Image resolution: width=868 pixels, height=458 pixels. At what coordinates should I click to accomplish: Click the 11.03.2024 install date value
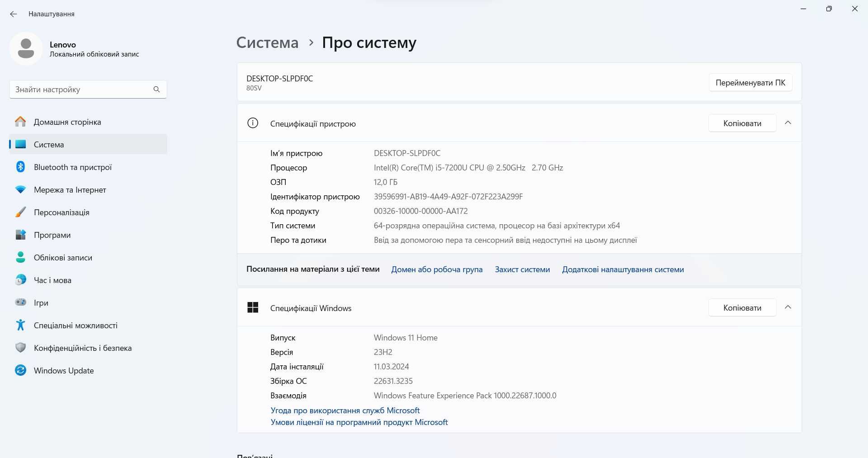(x=391, y=366)
